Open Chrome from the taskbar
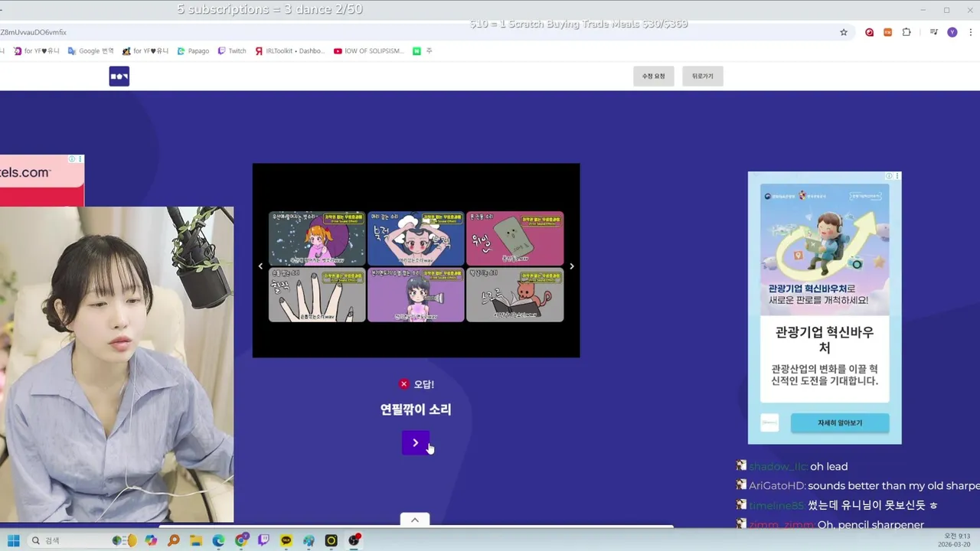This screenshot has height=551, width=980. pos(242,541)
